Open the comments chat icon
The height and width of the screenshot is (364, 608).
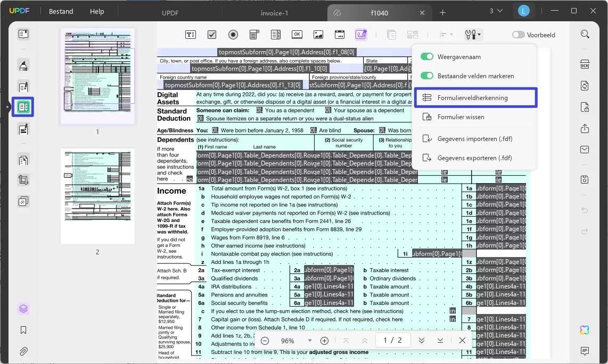pos(585,351)
